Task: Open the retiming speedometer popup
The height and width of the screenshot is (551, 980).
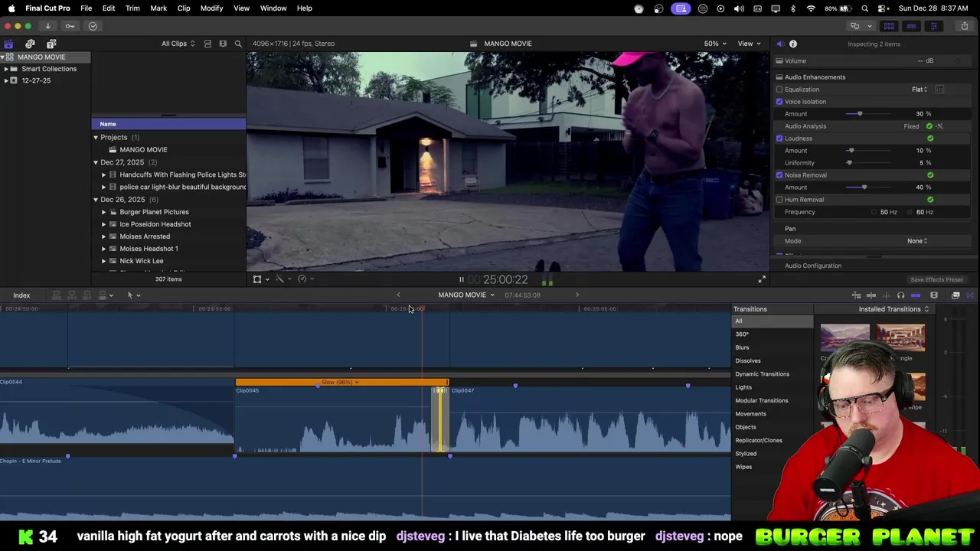Action: click(305, 279)
